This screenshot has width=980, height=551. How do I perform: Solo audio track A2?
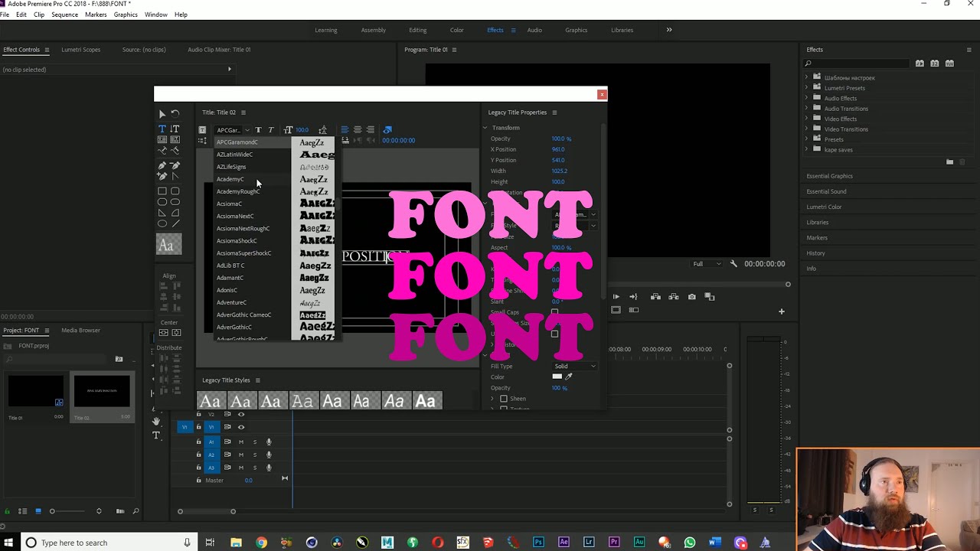tap(255, 455)
